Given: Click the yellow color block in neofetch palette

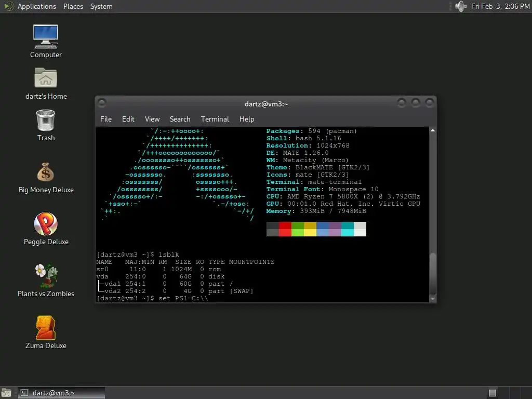Looking at the screenshot, I should 310,229.
